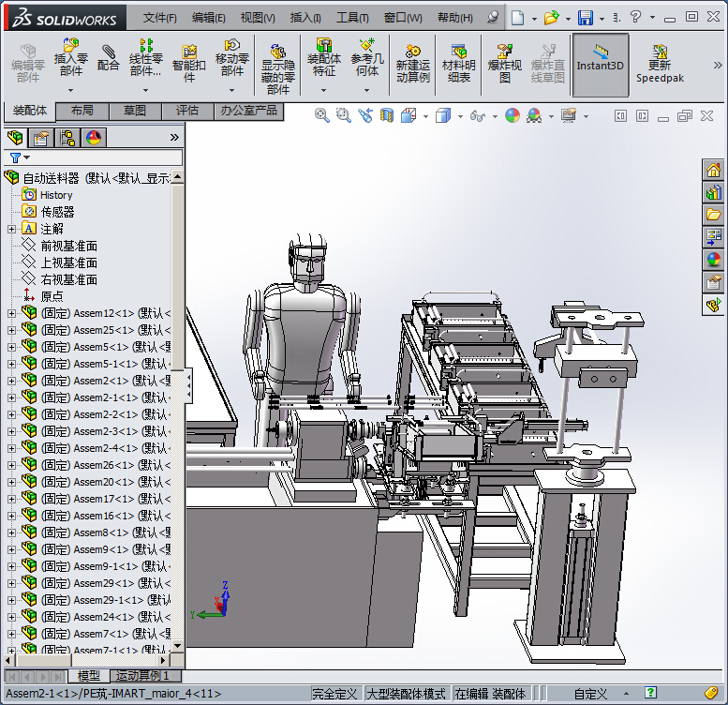The height and width of the screenshot is (705, 728).
Task: Click the View Settings icon
Action: point(569,114)
